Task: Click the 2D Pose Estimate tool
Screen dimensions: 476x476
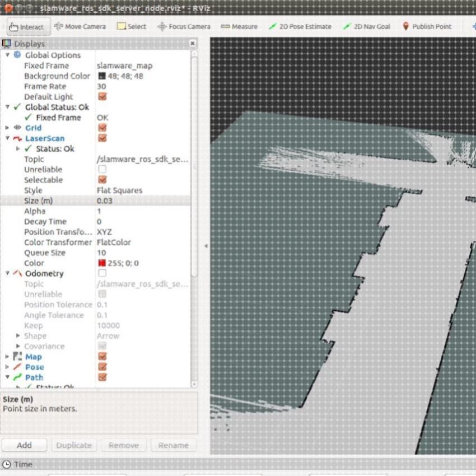Action: tap(300, 27)
